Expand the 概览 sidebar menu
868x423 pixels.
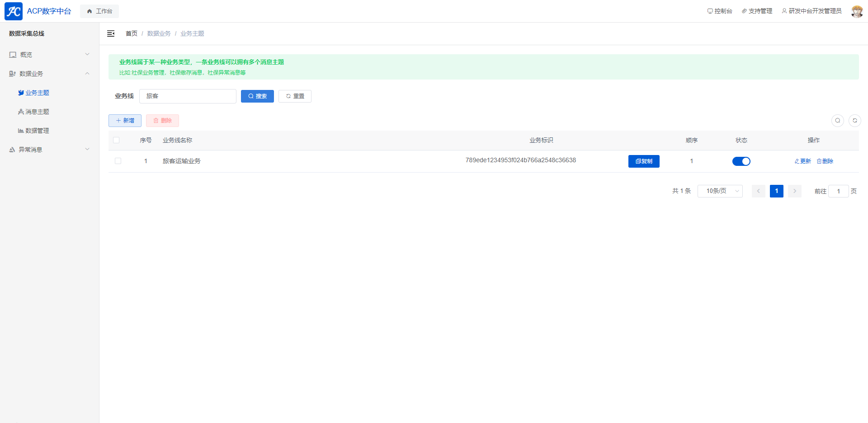pos(49,55)
